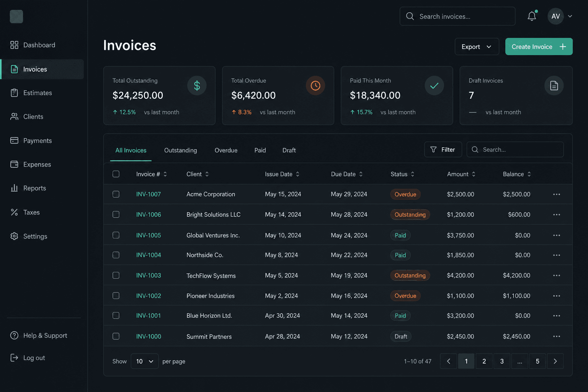Check the INV-1001 row checkbox

pyautogui.click(x=116, y=316)
